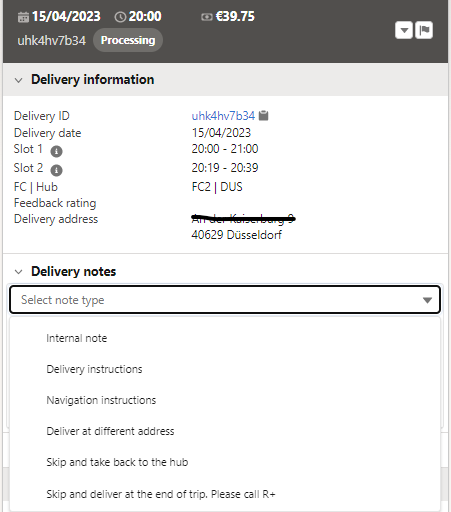Click the clock icon beside 20:00
Viewport: 451px width, 512px height.
[120, 17]
